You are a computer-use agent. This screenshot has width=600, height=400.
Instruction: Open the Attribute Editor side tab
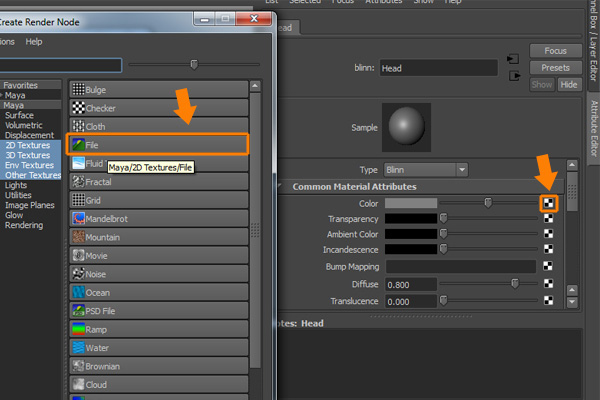click(x=593, y=128)
